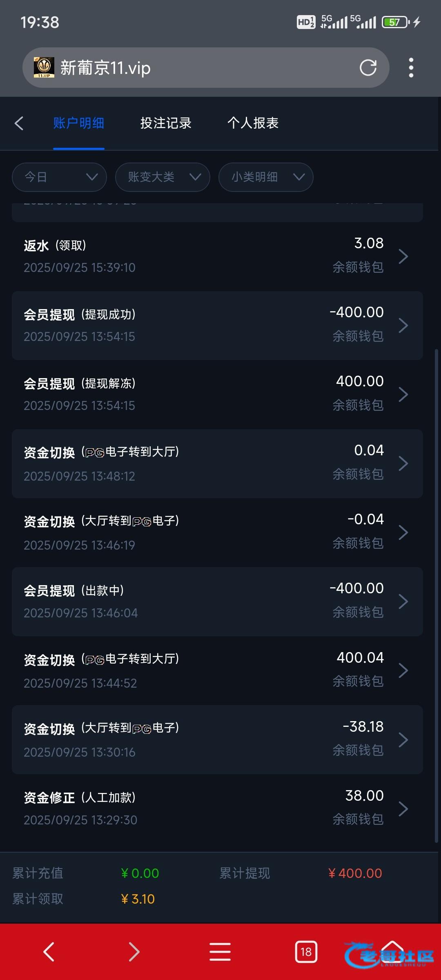Switch to the 投注记录 tab
Image resolution: width=441 pixels, height=980 pixels.
166,123
